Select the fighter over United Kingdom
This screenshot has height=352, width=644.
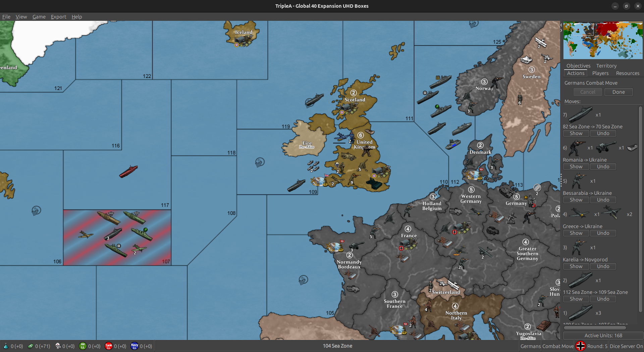[341, 137]
